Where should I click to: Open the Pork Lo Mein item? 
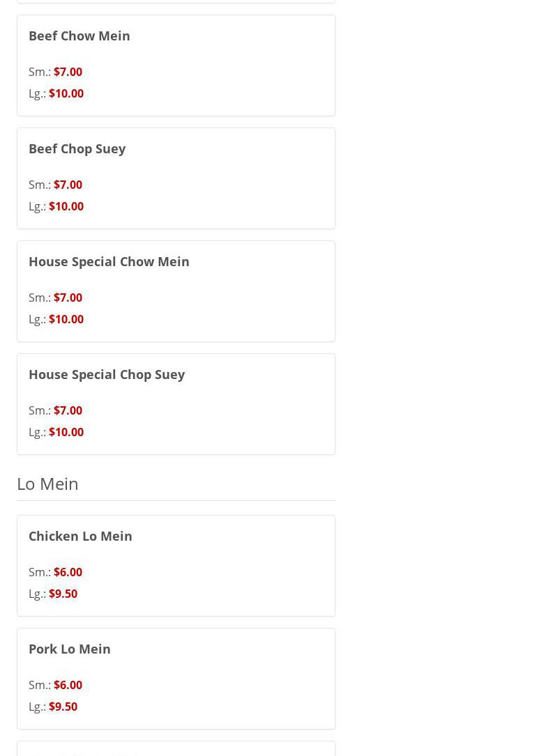[70, 649]
